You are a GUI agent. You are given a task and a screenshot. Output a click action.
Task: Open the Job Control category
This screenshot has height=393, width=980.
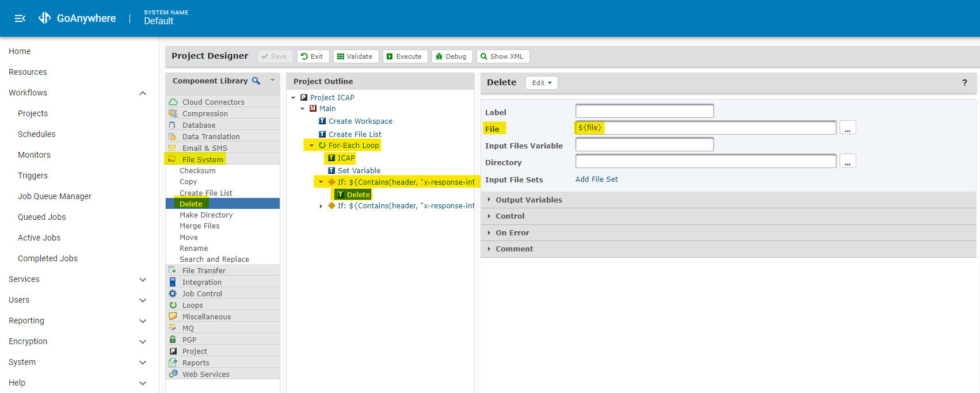223,293
